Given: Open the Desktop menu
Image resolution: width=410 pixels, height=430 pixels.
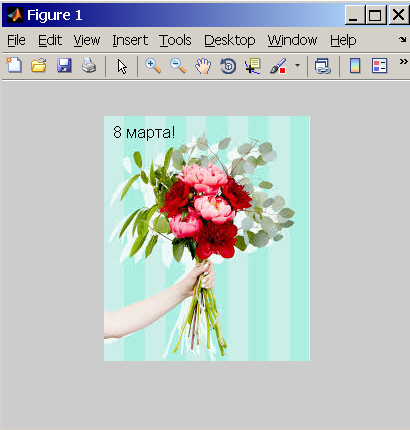Looking at the screenshot, I should [230, 40].
